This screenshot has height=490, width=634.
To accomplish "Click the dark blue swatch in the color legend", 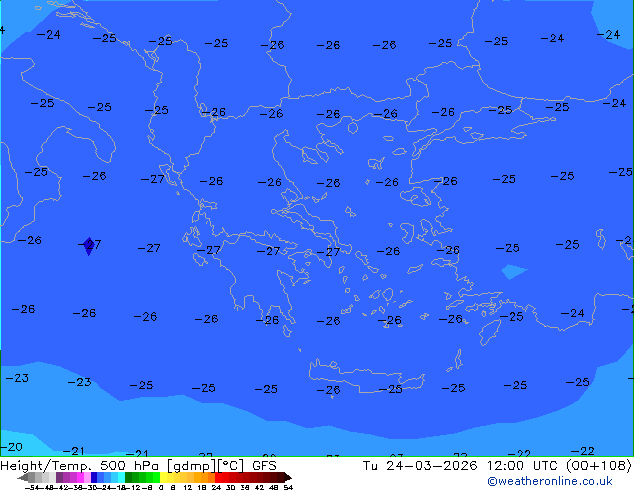I will pos(94,477).
